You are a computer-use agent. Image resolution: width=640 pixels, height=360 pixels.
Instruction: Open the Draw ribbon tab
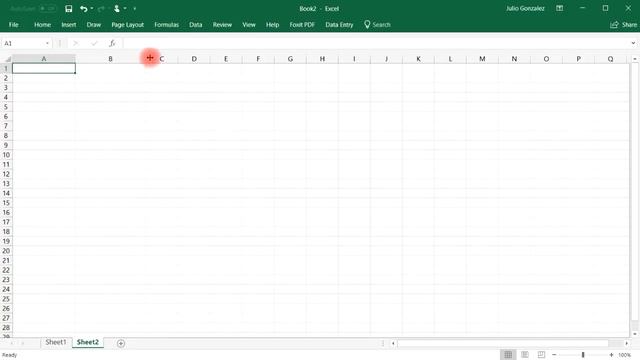93,24
